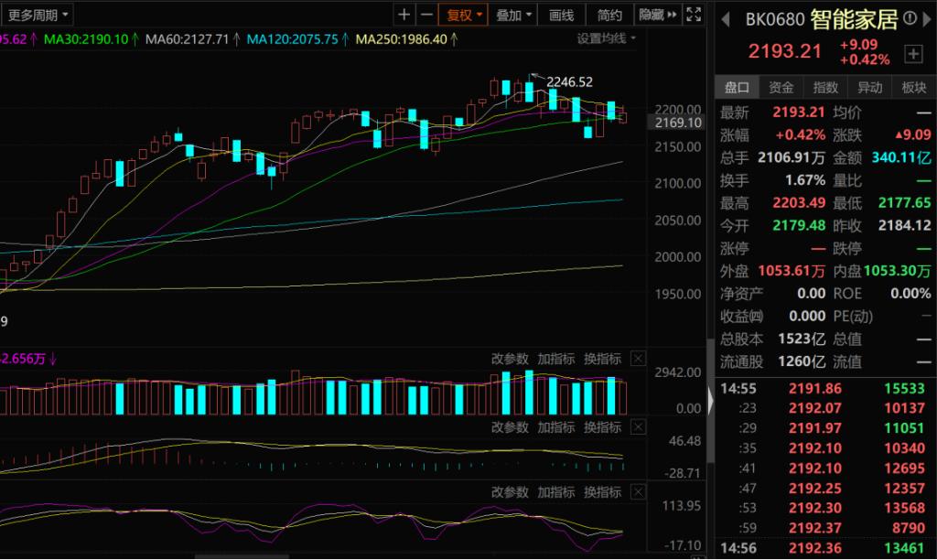
Task: Zoom in the K-line chart with plus icon
Action: coord(404,15)
